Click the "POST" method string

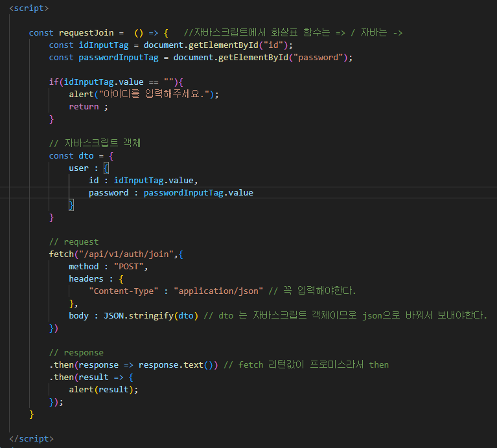128,267
